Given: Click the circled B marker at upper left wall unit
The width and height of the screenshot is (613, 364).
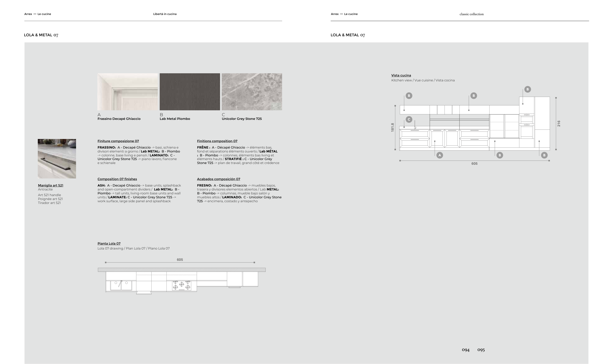Looking at the screenshot, I should (409, 96).
